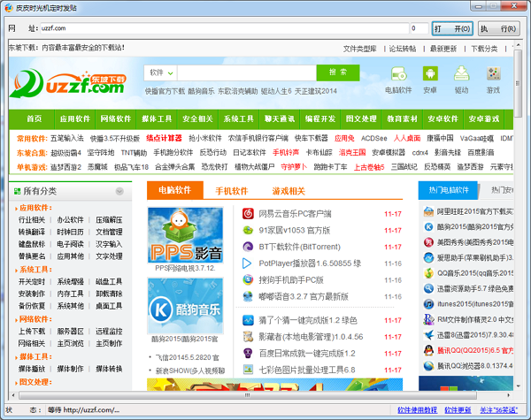This screenshot has width=531, height=420.
Task: Click the 办公软件 category link
Action: point(70,220)
